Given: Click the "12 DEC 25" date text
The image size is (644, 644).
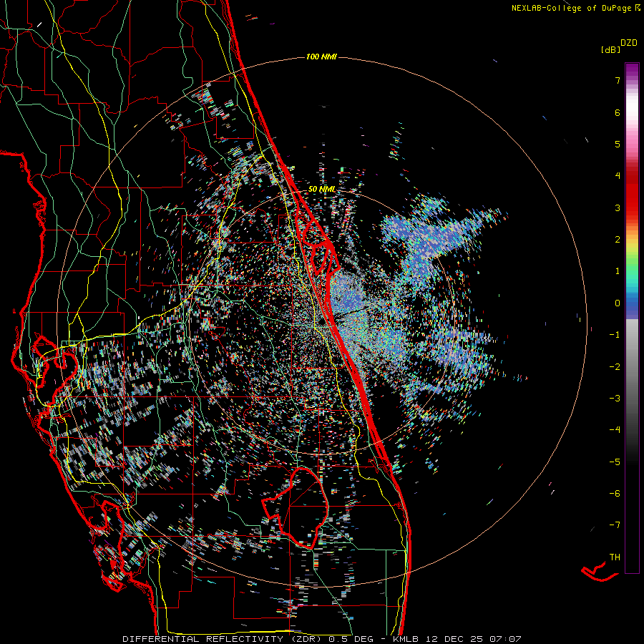Looking at the screenshot, I should pyautogui.click(x=453, y=639).
